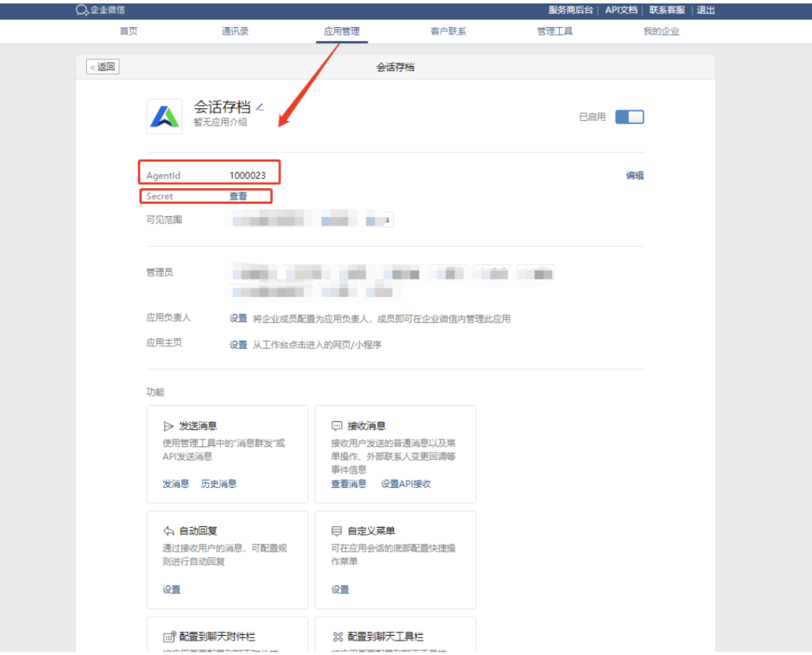Click 联系客服 in the header
Screen dimensions: 812x655
[x=667, y=10]
